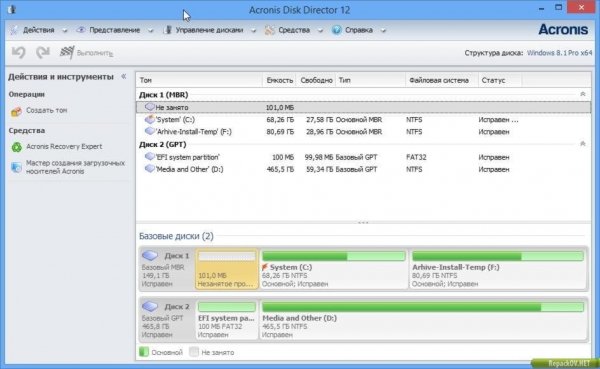Select the 'EFI system partition' row text
600x369 pixels.
coord(188,157)
